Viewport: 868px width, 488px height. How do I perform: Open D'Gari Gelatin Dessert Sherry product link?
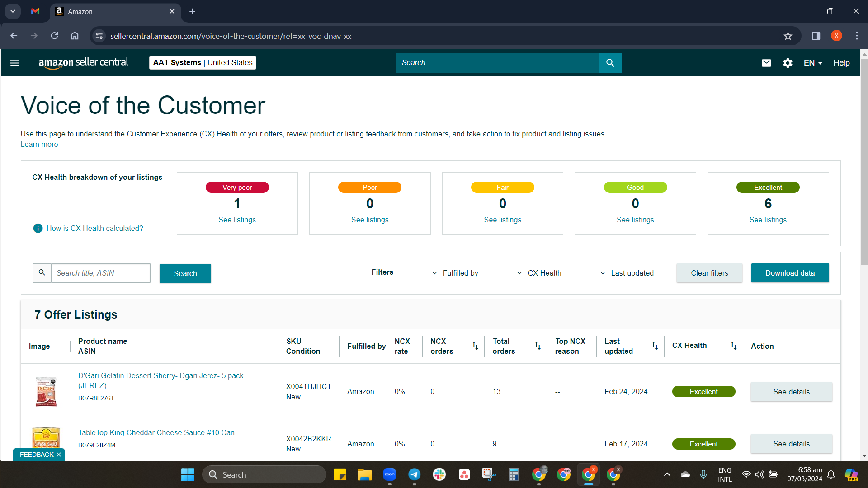click(x=160, y=380)
